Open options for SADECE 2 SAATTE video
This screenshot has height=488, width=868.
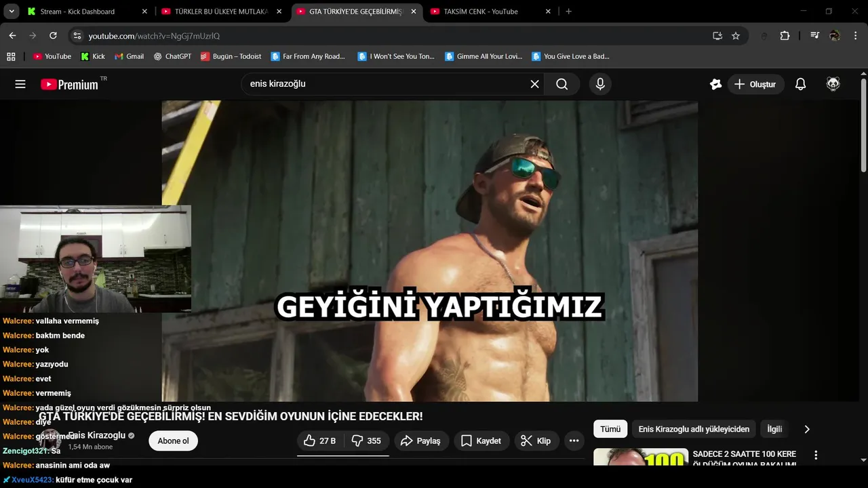pos(816,455)
